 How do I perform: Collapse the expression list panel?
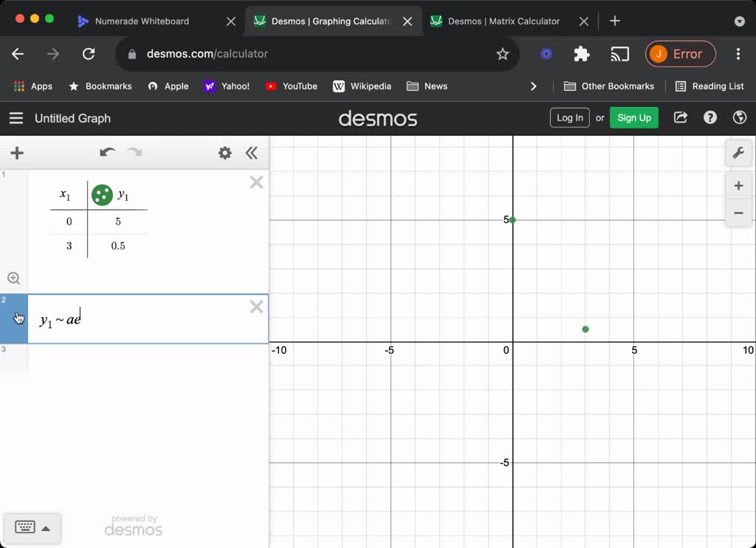[x=252, y=153]
